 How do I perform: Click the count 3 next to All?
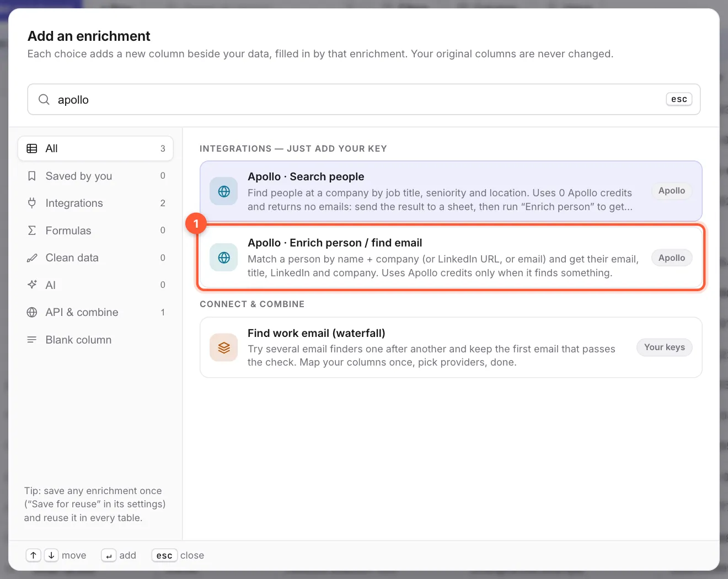(x=163, y=148)
